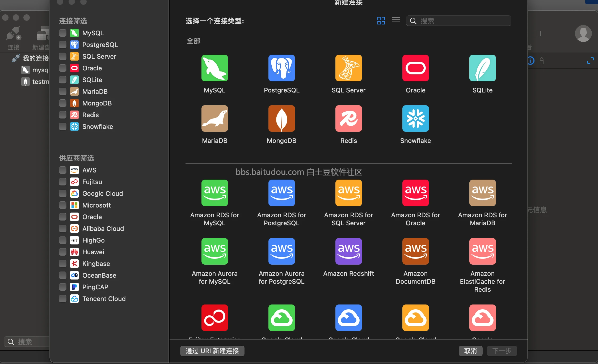The height and width of the screenshot is (364, 598).
Task: Tick the Oracle connection filter checkbox
Action: [x=63, y=68]
